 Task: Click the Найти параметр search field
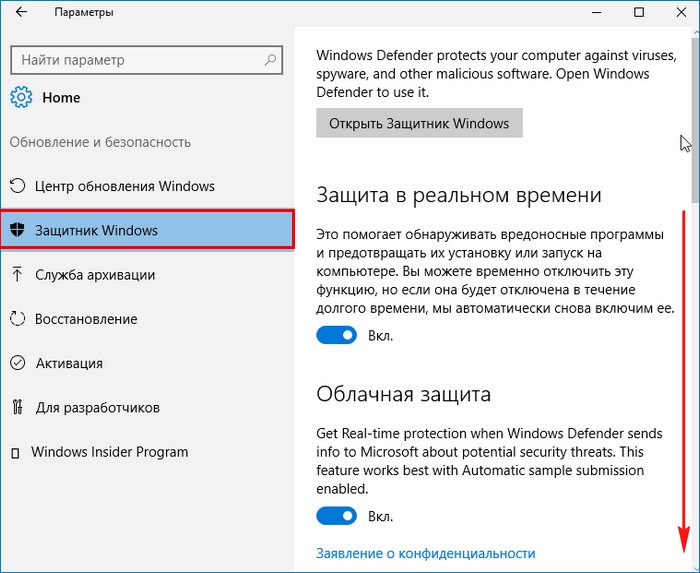click(146, 60)
